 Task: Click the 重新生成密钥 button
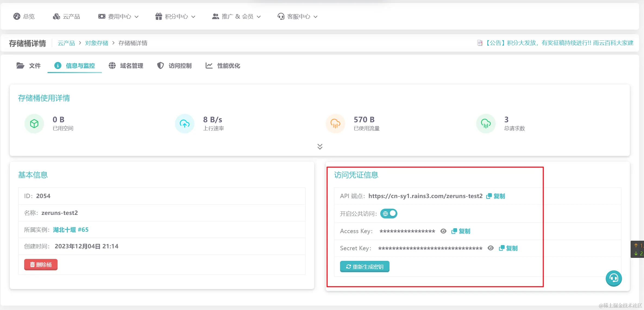(x=365, y=267)
